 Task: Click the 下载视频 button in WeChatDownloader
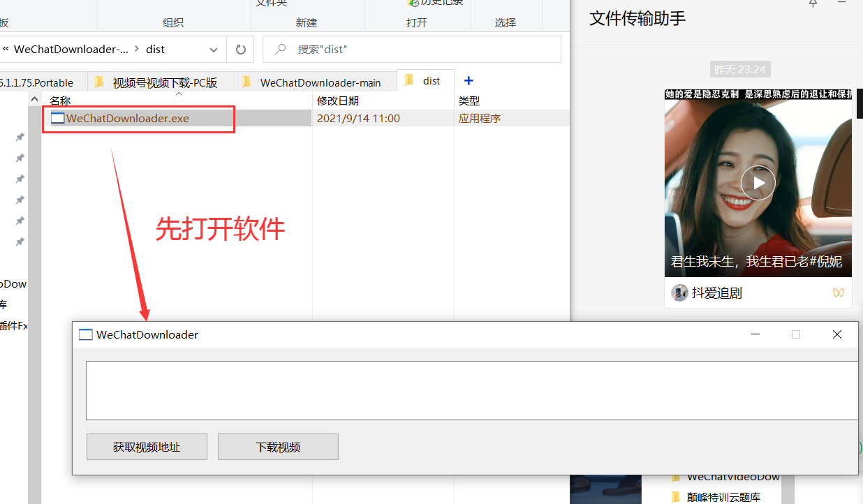pos(277,446)
